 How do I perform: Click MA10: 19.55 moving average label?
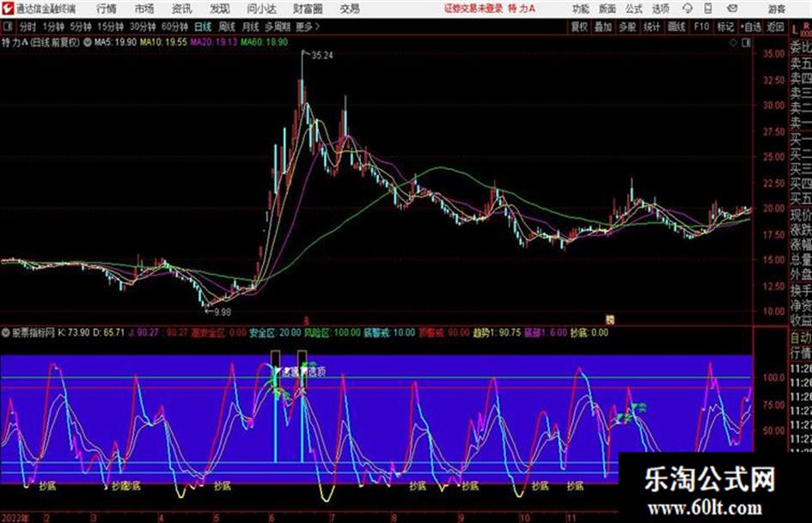[163, 42]
